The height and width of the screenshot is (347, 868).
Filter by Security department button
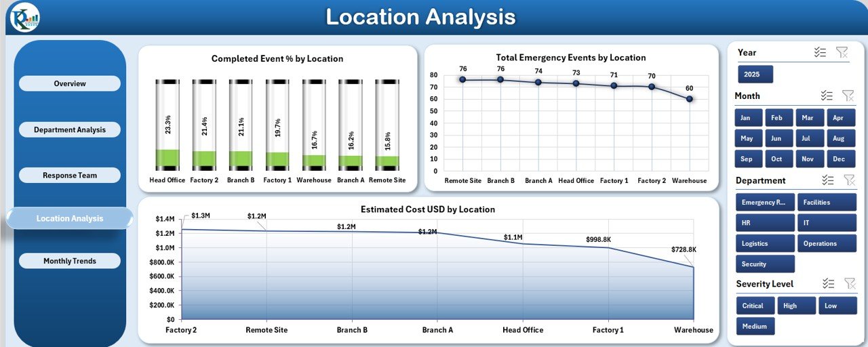[765, 264]
